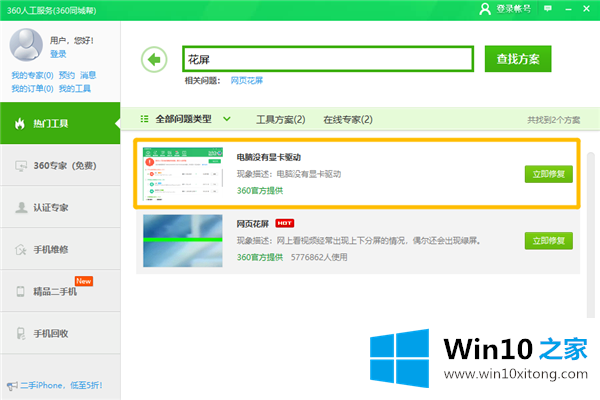
Task: Open the feedback message icon in title bar
Action: coord(548,8)
